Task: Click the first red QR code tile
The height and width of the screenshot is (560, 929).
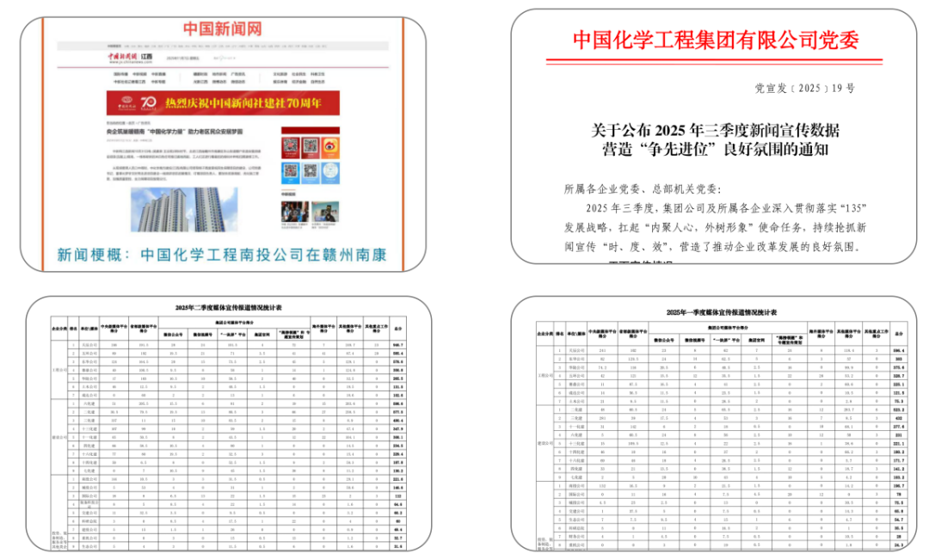Action: click(x=291, y=147)
